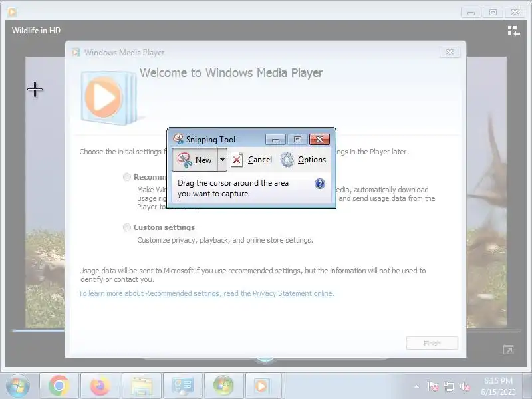Minimize the Snipping Tool window
The image size is (532, 399).
click(275, 140)
